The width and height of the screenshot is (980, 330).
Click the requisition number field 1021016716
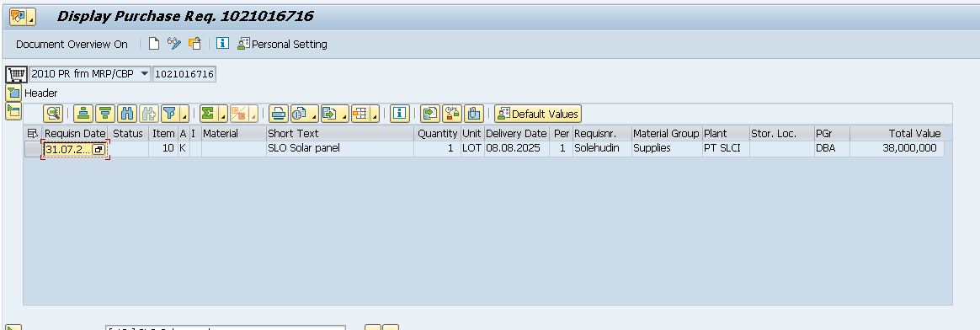(x=184, y=74)
